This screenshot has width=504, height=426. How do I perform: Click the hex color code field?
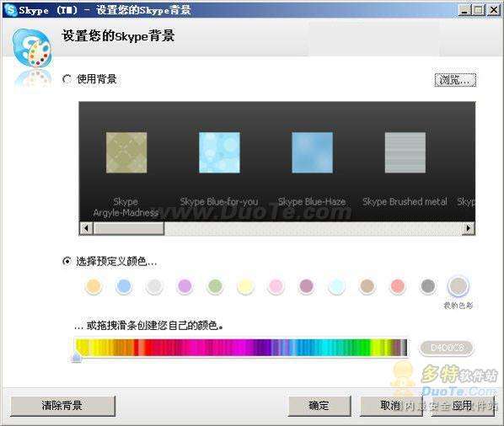pyautogui.click(x=447, y=348)
